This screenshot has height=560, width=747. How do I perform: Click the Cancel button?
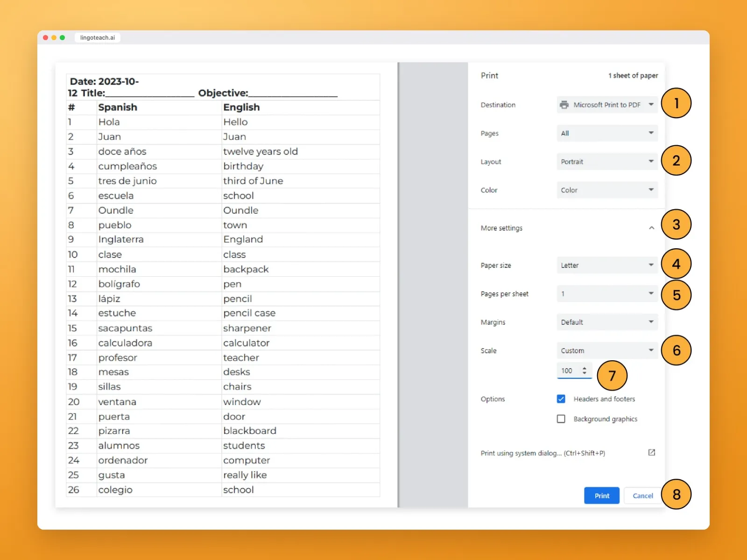[642, 496]
